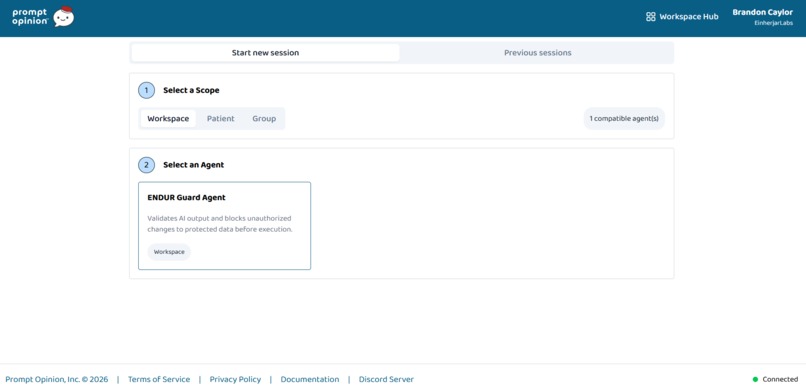Click the agent description about validating AI output
The height and width of the screenshot is (392, 806).
[x=220, y=224]
